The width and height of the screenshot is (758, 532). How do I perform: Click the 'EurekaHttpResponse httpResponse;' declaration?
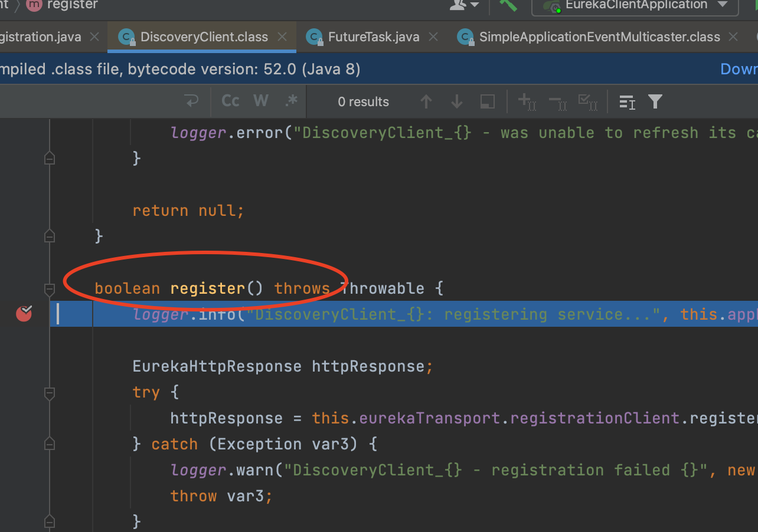283,366
